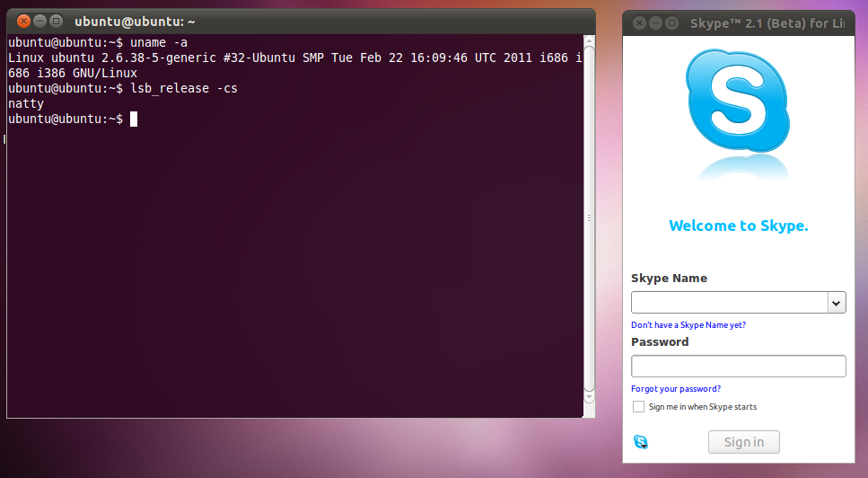
Task: Click the terminal scrollbar up arrow
Action: pos(589,41)
